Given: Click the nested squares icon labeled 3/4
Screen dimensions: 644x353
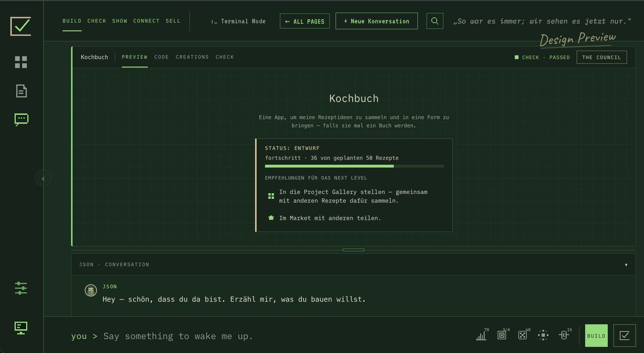Looking at the screenshot, I should 502,335.
